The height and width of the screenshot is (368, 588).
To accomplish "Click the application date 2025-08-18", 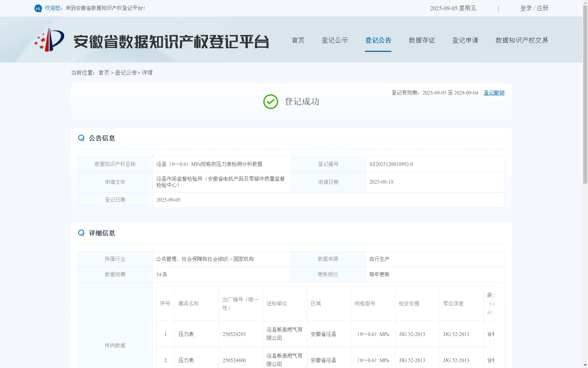I will click(381, 182).
